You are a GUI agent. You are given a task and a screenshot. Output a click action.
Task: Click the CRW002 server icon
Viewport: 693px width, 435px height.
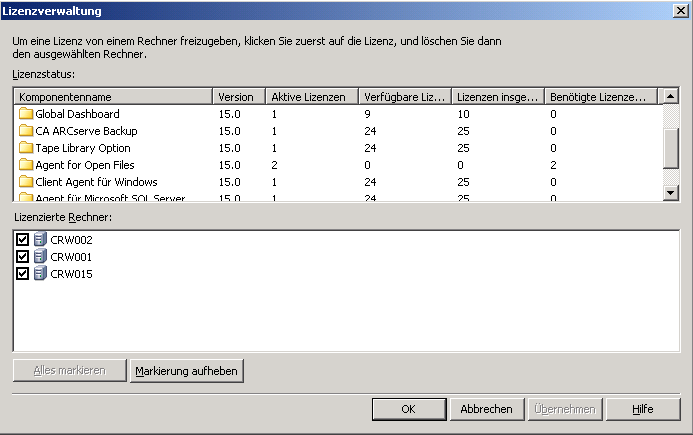[40, 240]
